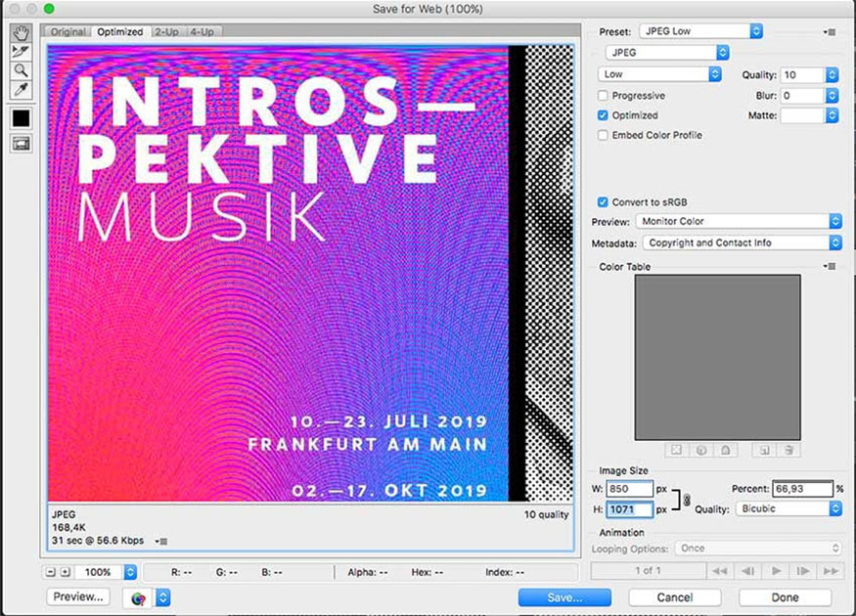Select the Zoom tool
The height and width of the screenshot is (616, 856).
point(21,70)
